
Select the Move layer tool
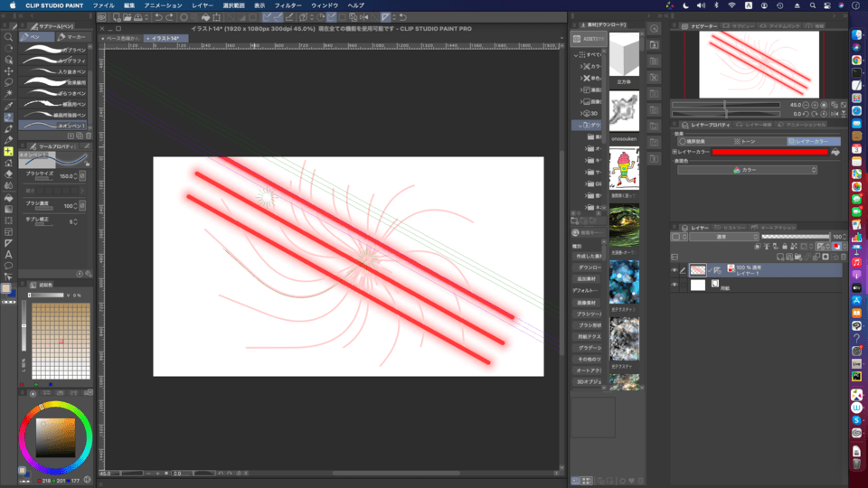pos(8,70)
